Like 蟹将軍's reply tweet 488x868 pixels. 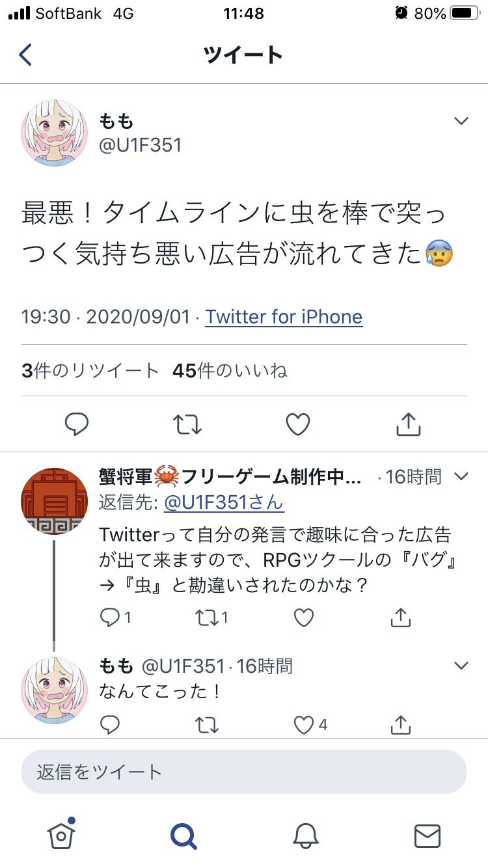point(304,617)
